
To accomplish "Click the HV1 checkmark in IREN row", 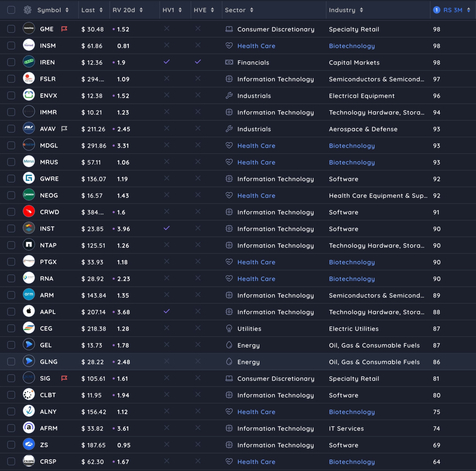I will (x=167, y=61).
